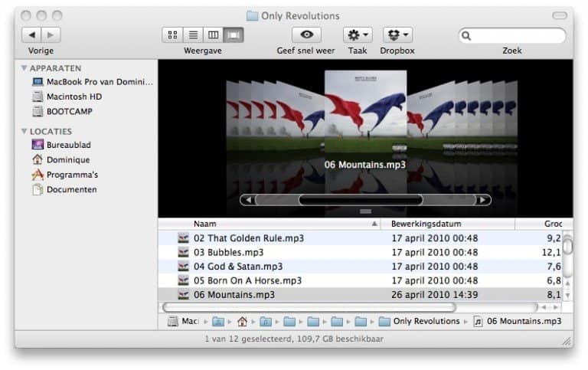Select 03 Bubbles.mp3 in the list
This screenshot has width=588, height=370.
[360, 252]
